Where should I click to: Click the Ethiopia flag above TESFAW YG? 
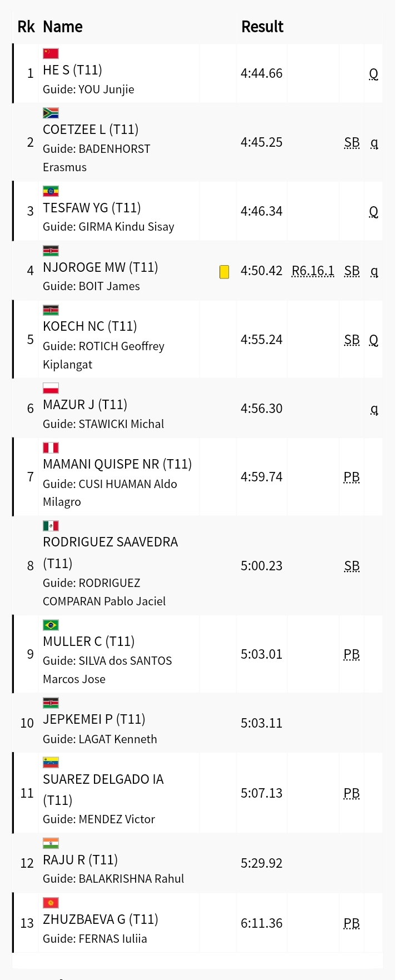coord(51,191)
